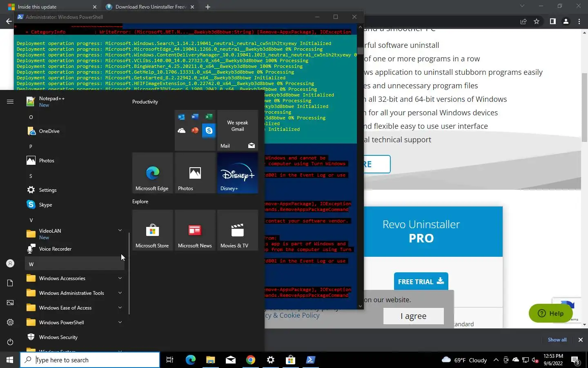Share this page from Chrome's address bar
Viewport: 588px width, 368px height.
point(523,21)
